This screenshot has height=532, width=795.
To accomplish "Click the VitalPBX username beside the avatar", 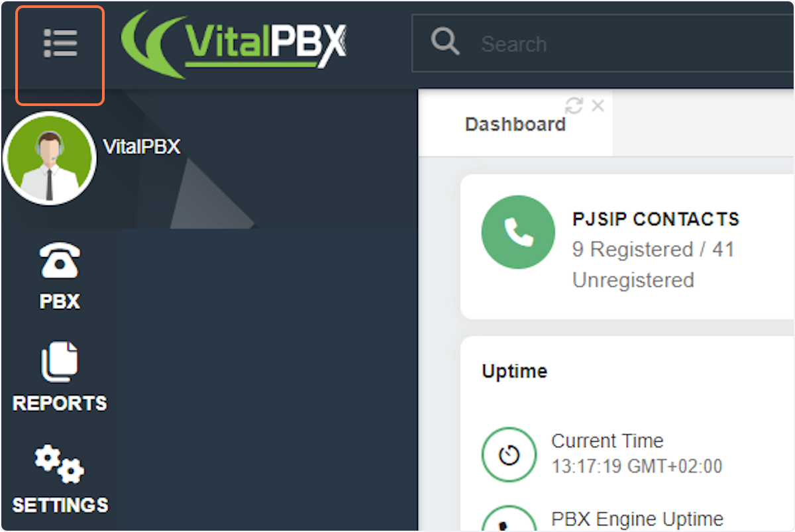I will coord(142,146).
